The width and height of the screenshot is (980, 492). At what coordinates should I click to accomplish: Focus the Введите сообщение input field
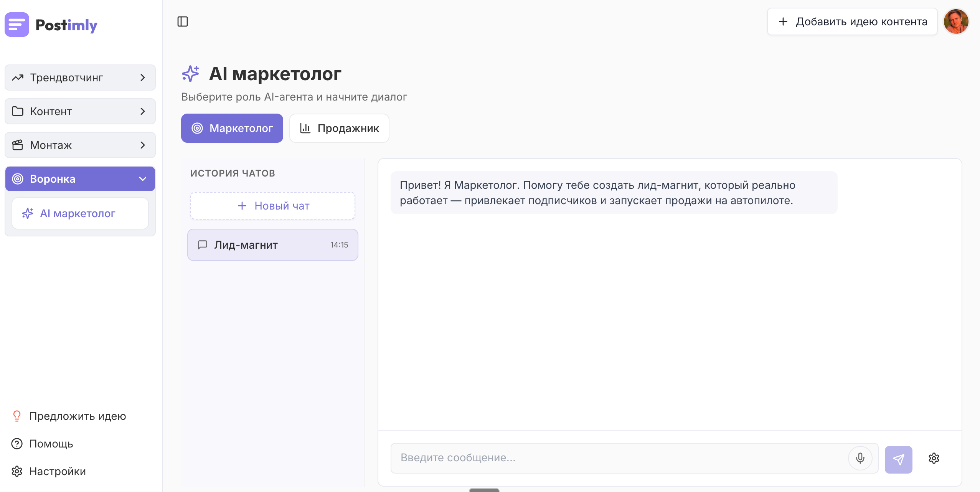click(618, 458)
